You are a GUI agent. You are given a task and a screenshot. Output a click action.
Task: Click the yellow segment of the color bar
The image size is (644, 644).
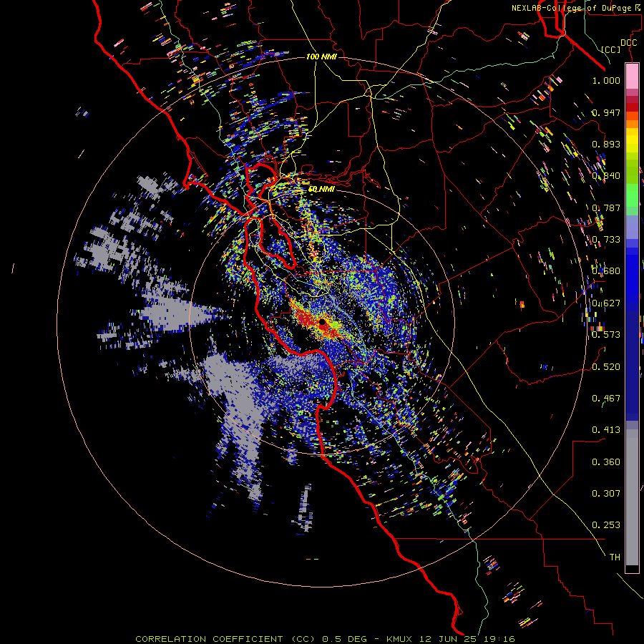[632, 140]
